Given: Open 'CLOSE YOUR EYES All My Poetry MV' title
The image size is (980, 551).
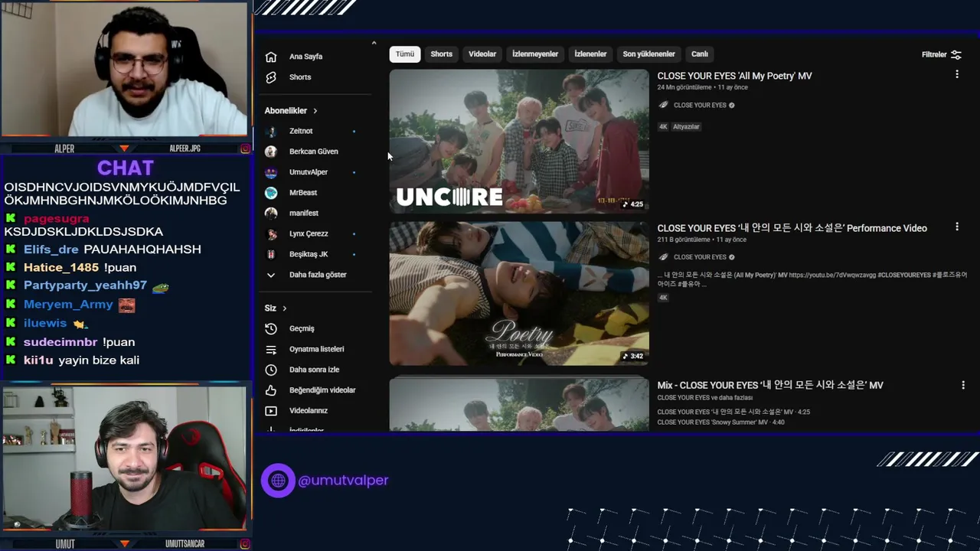Looking at the screenshot, I should click(x=734, y=76).
